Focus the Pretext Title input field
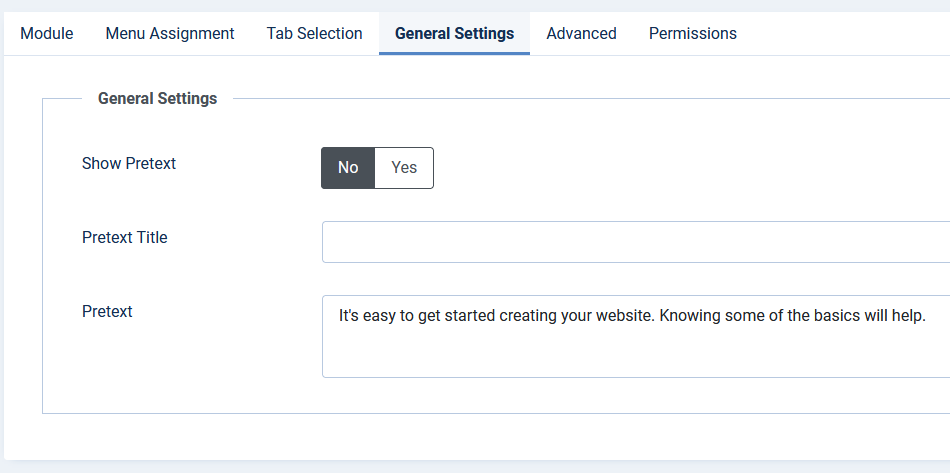The image size is (950, 473). tap(636, 242)
